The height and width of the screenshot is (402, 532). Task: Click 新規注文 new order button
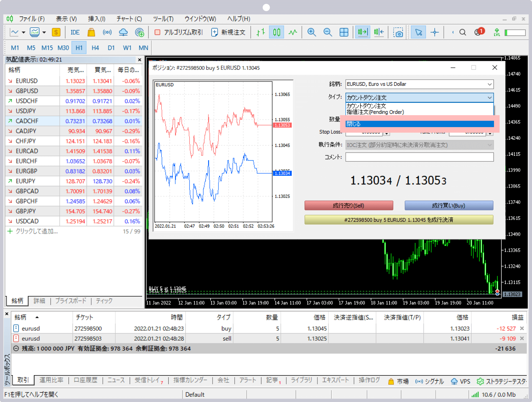pyautogui.click(x=228, y=32)
